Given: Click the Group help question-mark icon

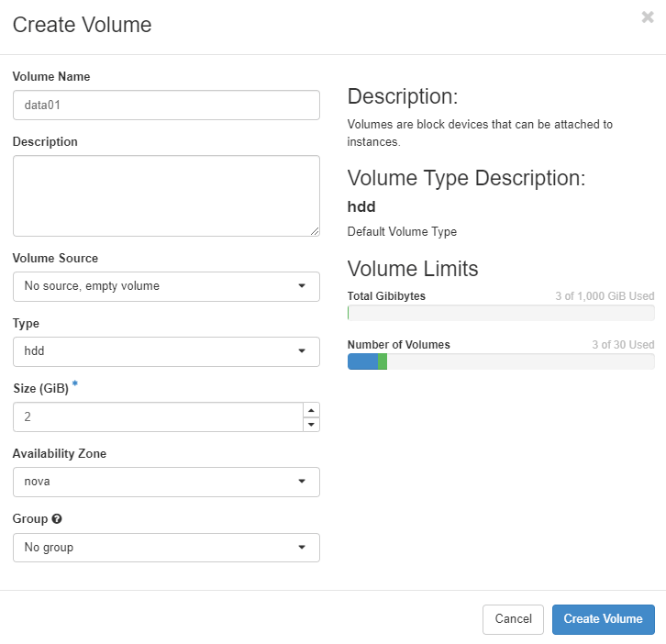Looking at the screenshot, I should 57,519.
